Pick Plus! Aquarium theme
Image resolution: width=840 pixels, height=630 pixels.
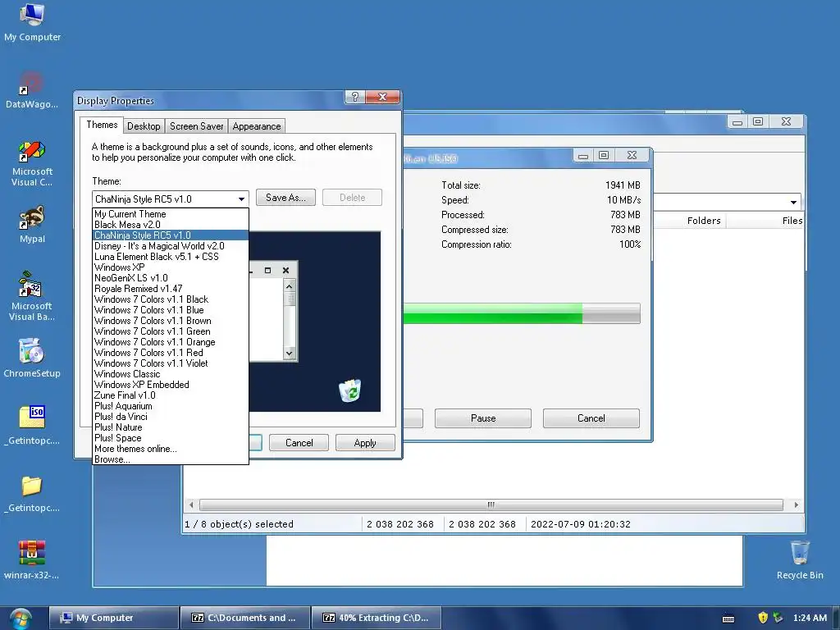coord(171,406)
